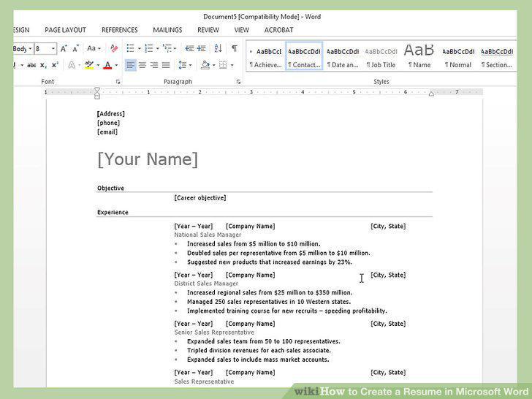
Task: Open the PAGE LAYOUT ribbon tab
Action: point(65,30)
